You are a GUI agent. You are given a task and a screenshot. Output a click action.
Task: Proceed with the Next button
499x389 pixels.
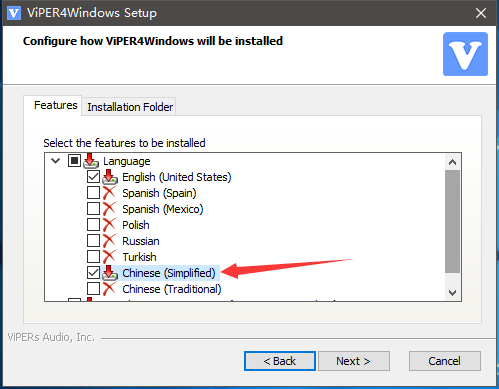click(x=354, y=361)
